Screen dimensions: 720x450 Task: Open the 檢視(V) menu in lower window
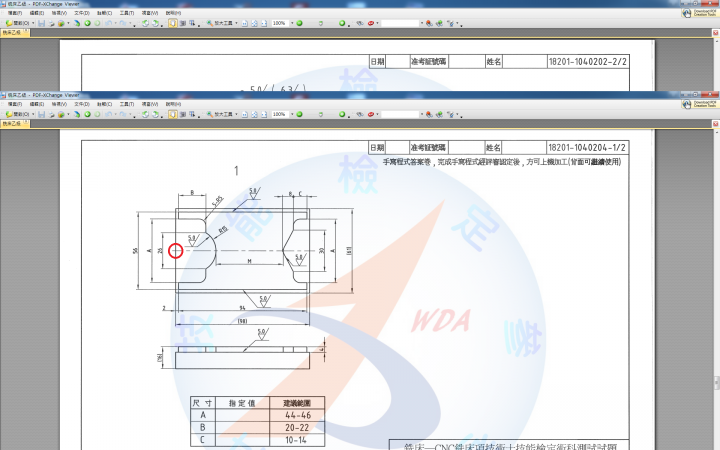point(59,104)
